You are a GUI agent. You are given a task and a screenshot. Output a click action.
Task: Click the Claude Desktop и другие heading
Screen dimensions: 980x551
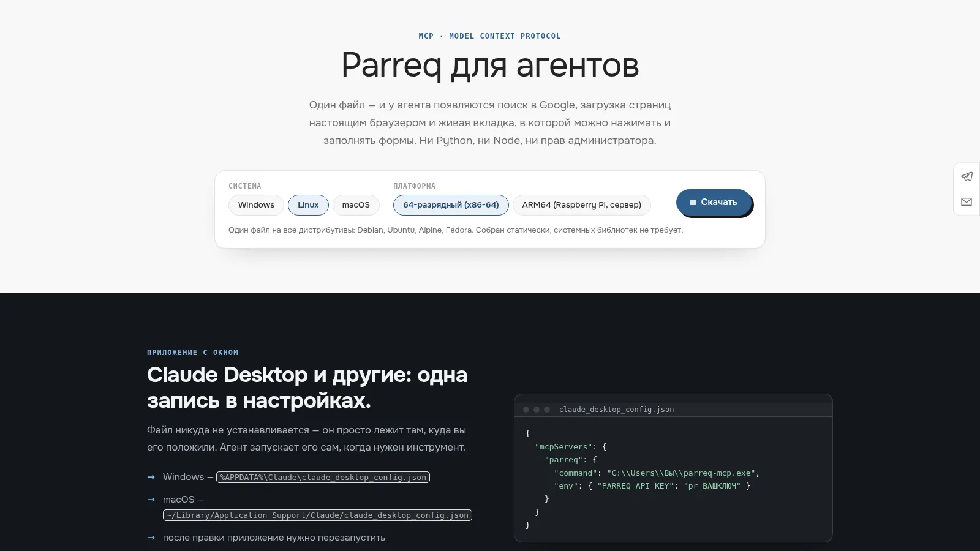(307, 388)
